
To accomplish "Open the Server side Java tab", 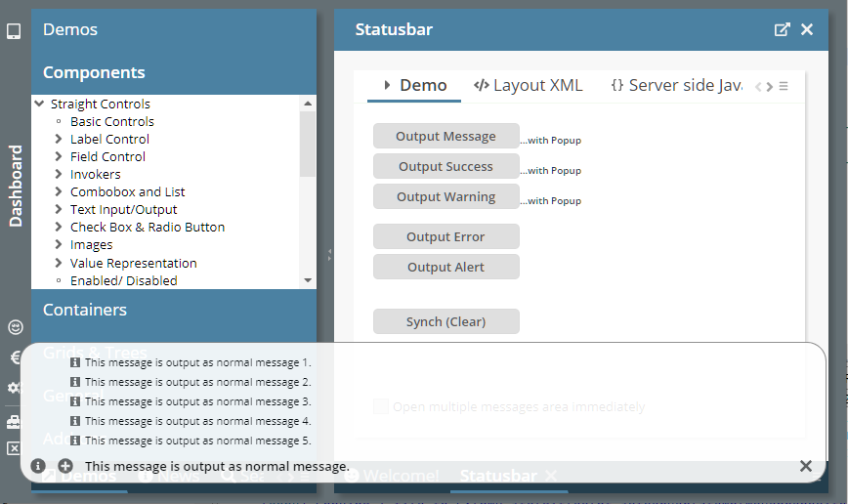I will tap(676, 85).
